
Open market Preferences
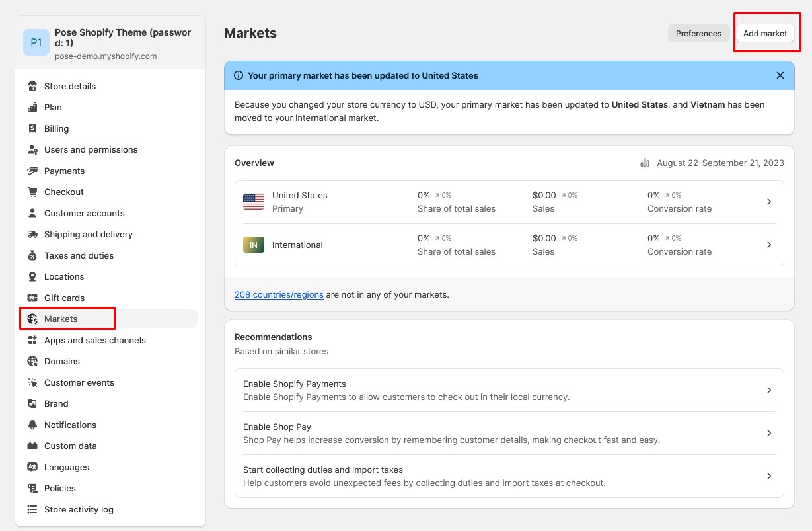pyautogui.click(x=699, y=33)
